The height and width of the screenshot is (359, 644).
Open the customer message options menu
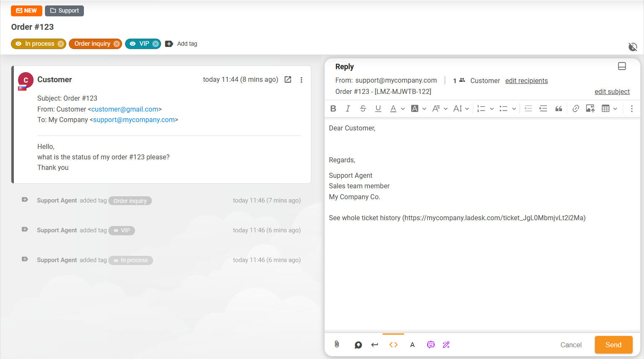(x=301, y=79)
